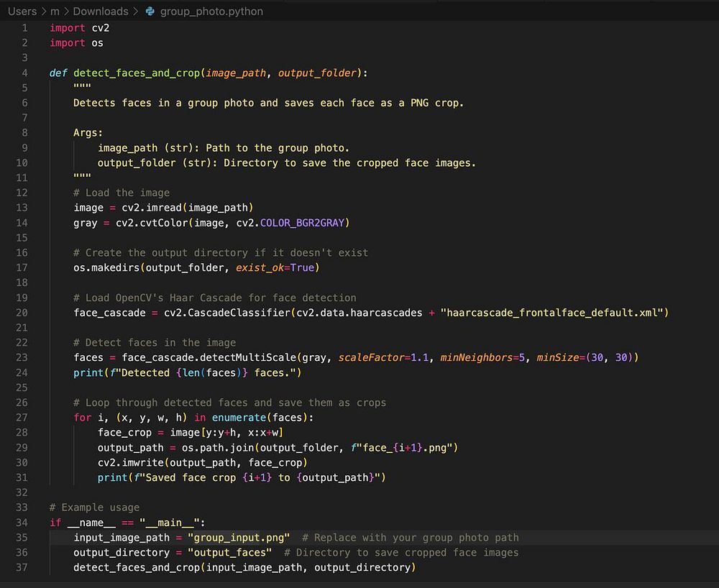Place cursor on 'import cv2' statement
Screen dimensions: 719x588
click(x=79, y=28)
